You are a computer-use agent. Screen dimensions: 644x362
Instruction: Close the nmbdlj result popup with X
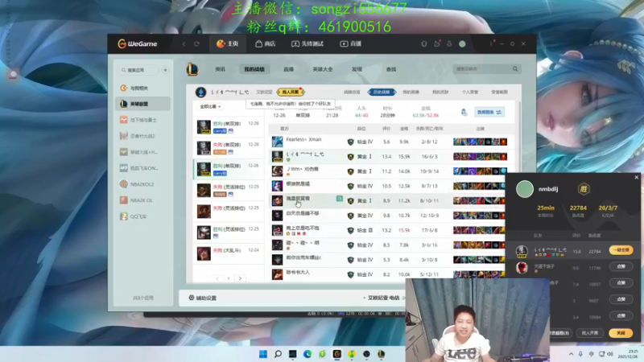(637, 177)
